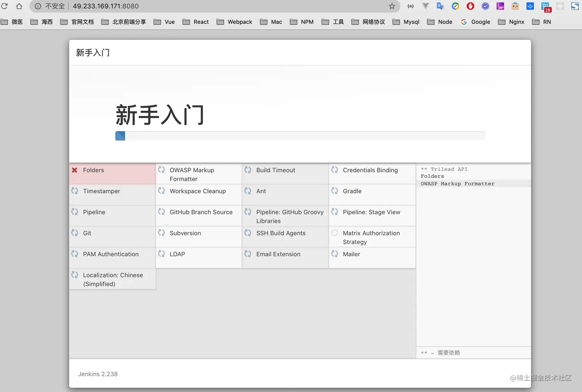
Task: Open the Vue devtools extension icon
Action: (x=425, y=6)
